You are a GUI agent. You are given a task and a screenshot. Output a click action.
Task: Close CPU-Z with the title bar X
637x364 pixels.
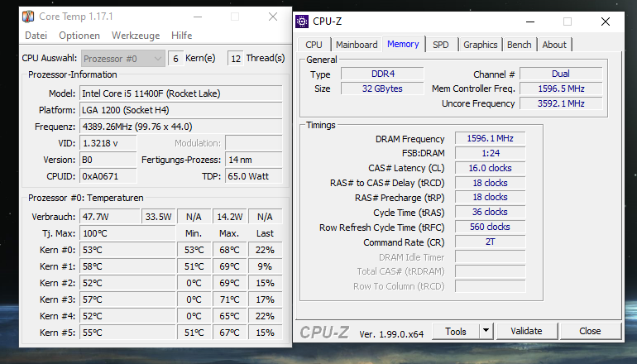(606, 22)
